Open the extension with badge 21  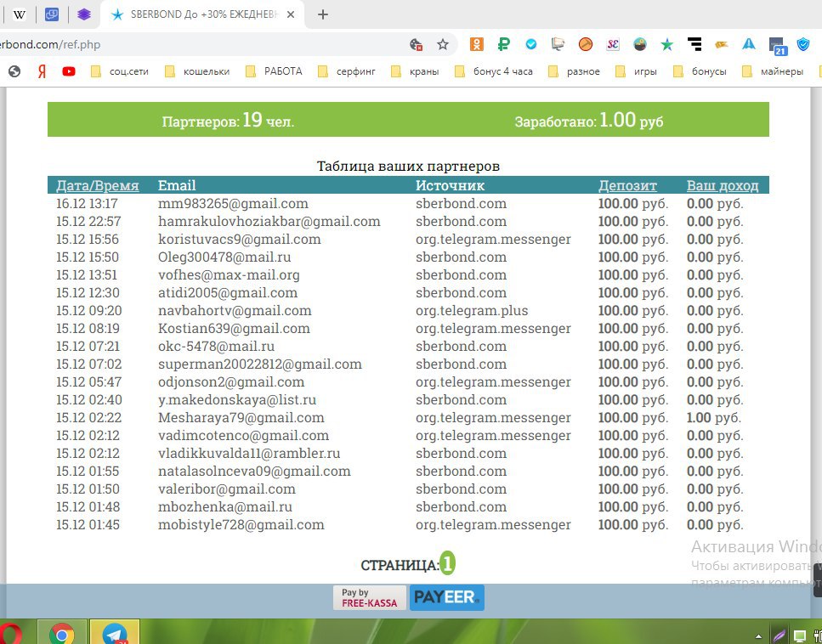coord(777,46)
